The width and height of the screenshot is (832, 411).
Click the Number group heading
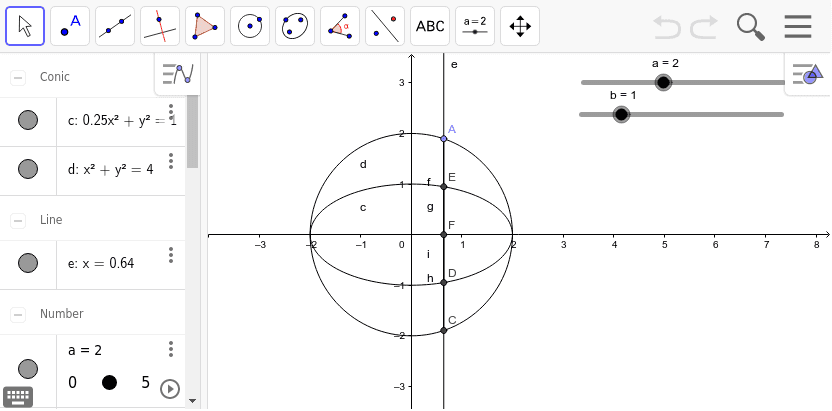[62, 314]
